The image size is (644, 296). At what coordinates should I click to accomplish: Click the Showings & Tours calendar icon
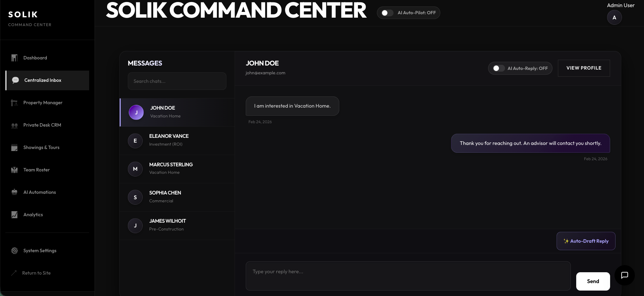pyautogui.click(x=14, y=148)
